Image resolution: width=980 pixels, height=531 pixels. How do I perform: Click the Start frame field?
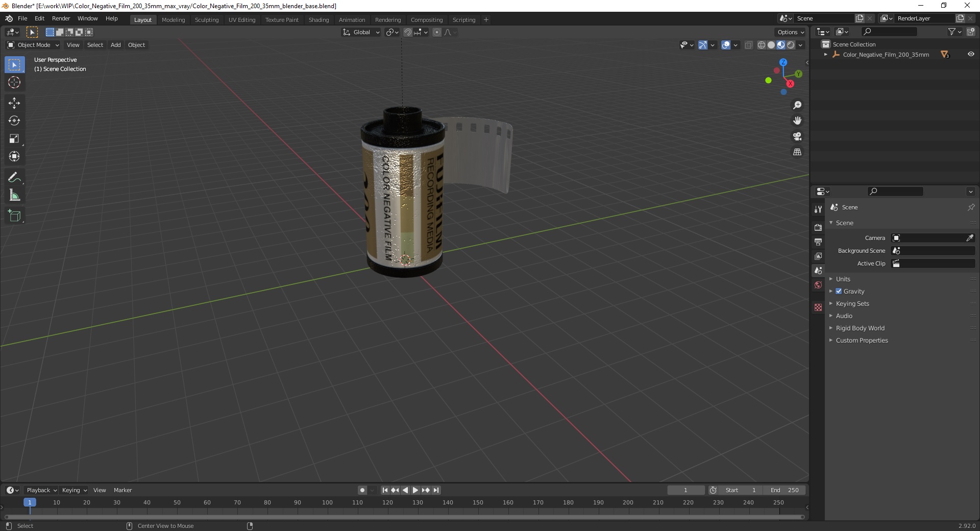(741, 490)
